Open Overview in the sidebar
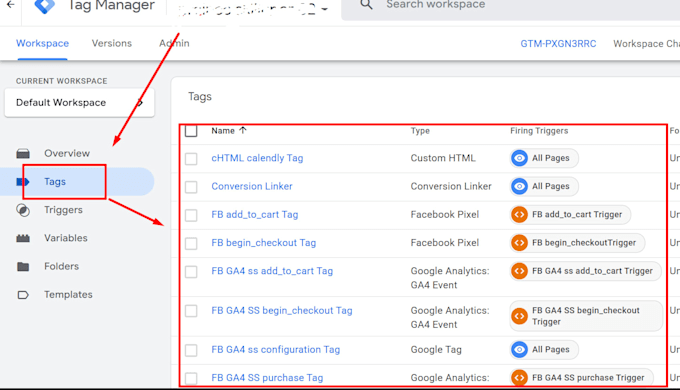 67,154
